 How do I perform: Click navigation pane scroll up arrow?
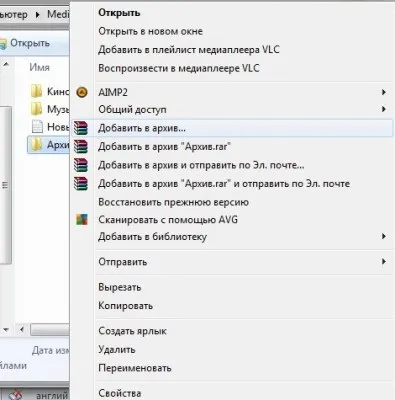click(x=6, y=64)
